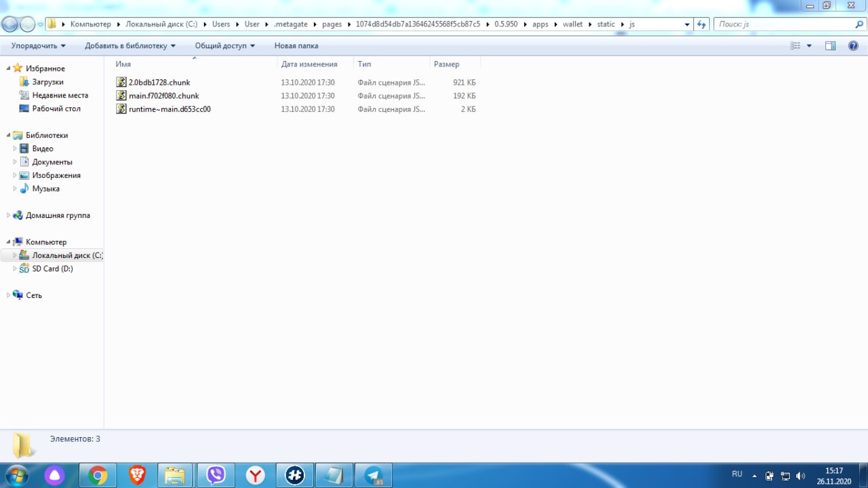
Task: Go forward with the Forward arrow button
Action: (x=28, y=24)
